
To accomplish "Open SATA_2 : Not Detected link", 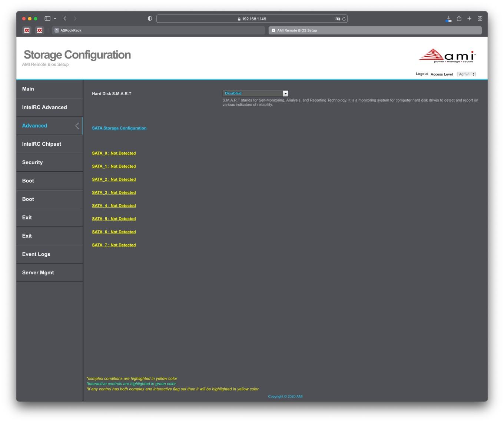I will point(114,179).
